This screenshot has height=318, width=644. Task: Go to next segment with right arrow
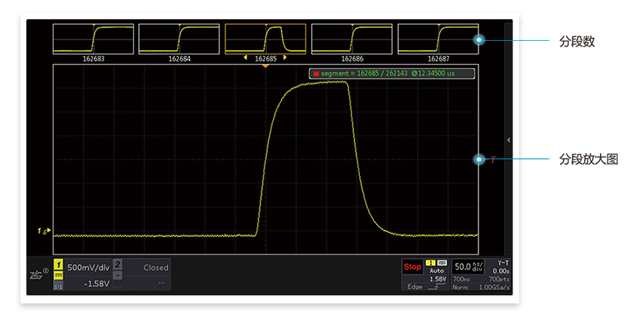point(285,58)
